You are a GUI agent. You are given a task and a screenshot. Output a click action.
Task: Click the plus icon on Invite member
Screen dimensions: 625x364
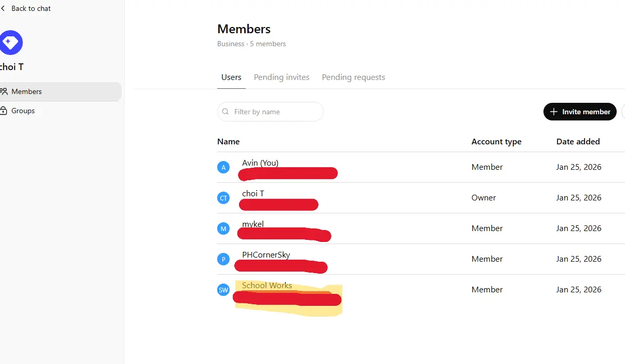[x=554, y=112]
